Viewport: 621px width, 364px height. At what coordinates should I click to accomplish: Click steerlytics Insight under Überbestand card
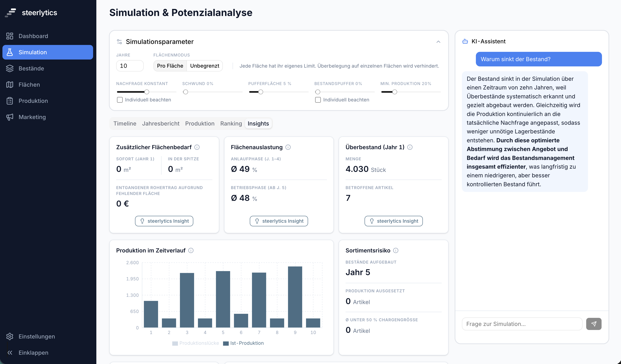[393, 221]
